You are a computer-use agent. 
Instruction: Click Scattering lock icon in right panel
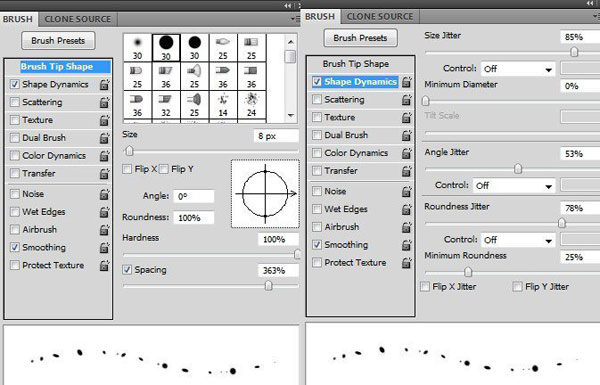(x=407, y=100)
